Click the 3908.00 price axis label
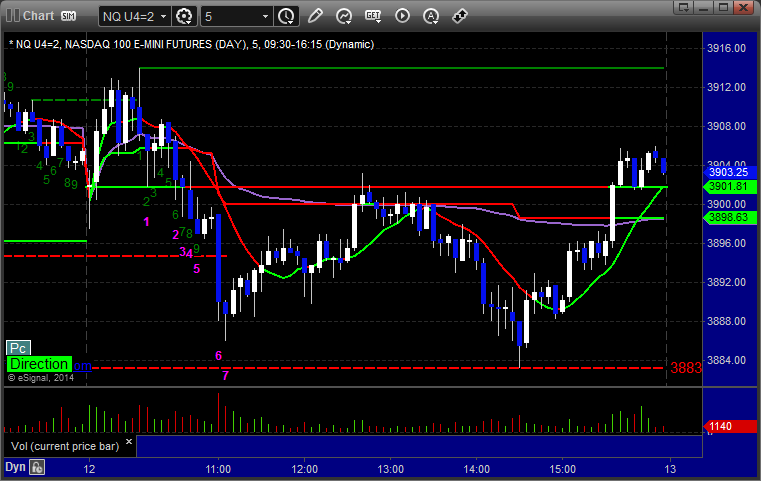The width and height of the screenshot is (761, 481). [x=726, y=126]
